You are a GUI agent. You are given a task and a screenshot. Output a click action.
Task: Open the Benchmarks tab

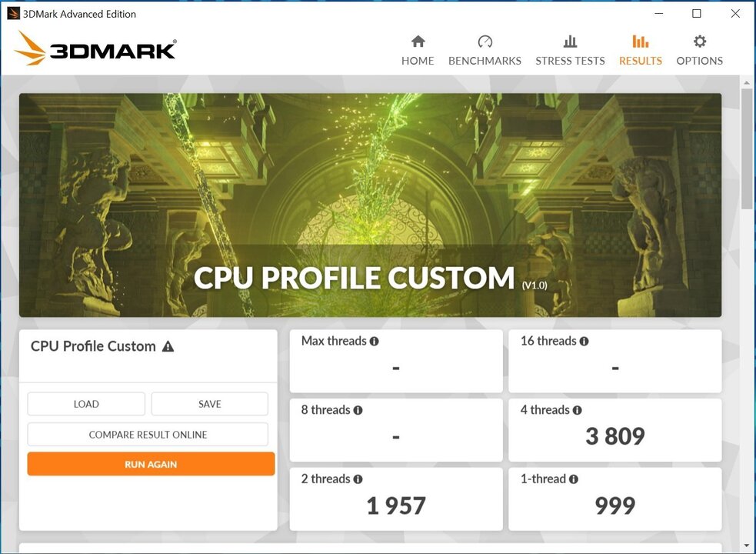[x=485, y=51]
